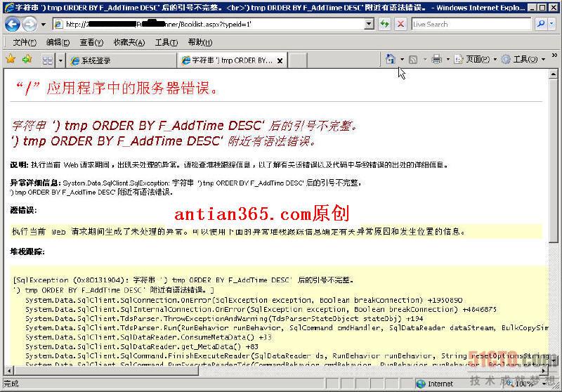Open the 页面(P) toolbar menu
Screen dimensions: 562x392
pyautogui.click(x=476, y=59)
